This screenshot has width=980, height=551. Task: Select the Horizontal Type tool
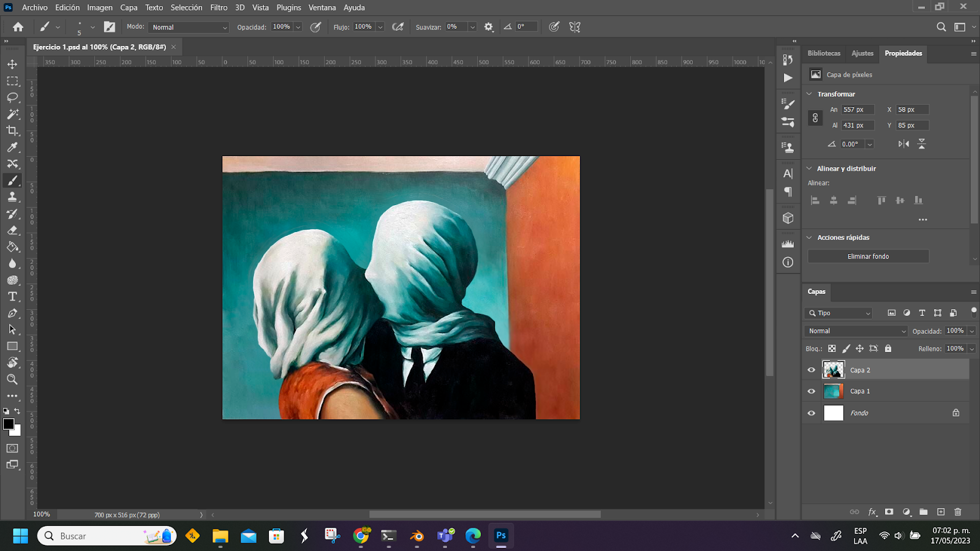pos(12,296)
